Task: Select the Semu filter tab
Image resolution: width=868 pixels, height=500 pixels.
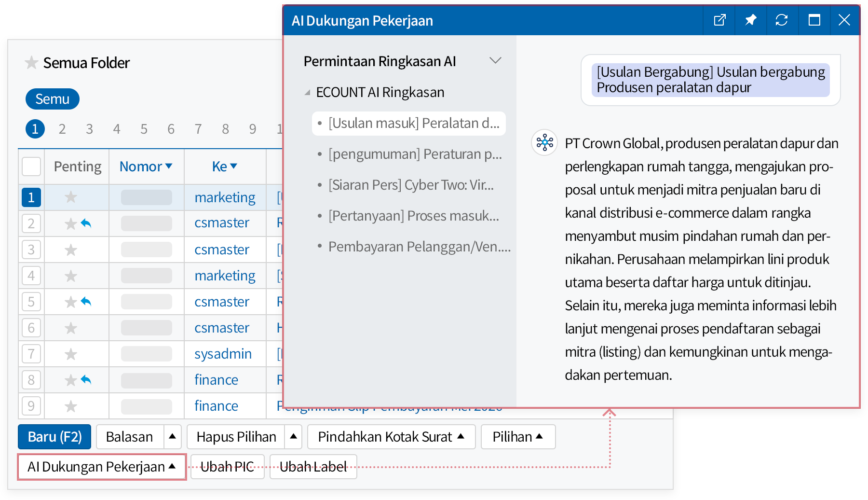Action: pyautogui.click(x=53, y=99)
